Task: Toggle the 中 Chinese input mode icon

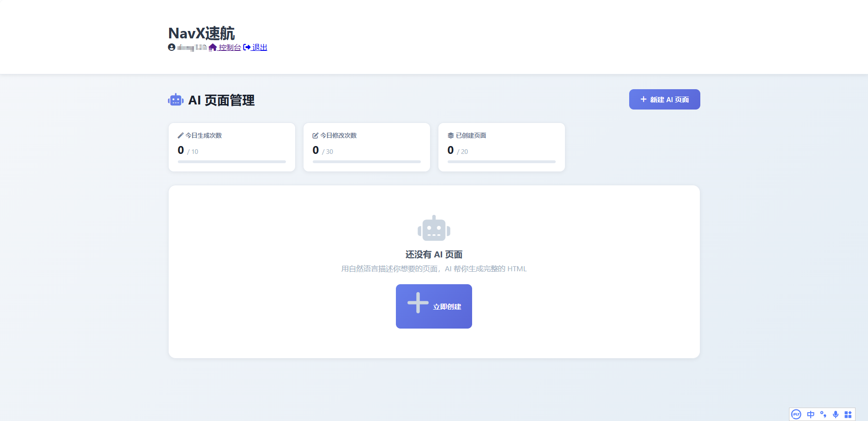Action: (x=811, y=415)
